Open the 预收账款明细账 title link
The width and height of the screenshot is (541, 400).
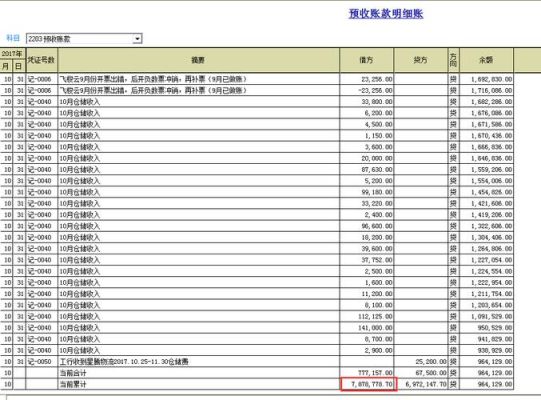click(x=386, y=13)
